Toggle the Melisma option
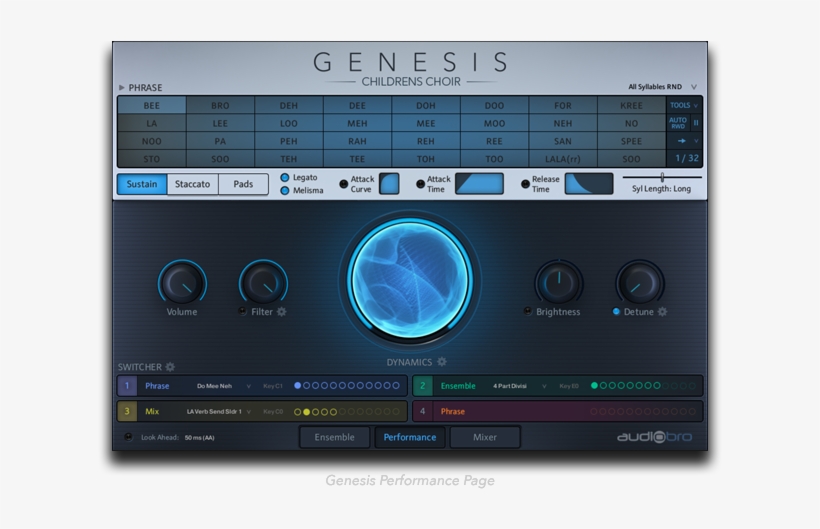Screen dimensions: 820x529 [x=285, y=191]
